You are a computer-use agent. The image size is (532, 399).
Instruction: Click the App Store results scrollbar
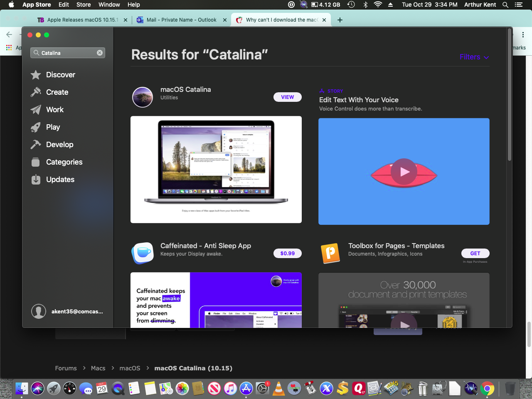pos(510,96)
